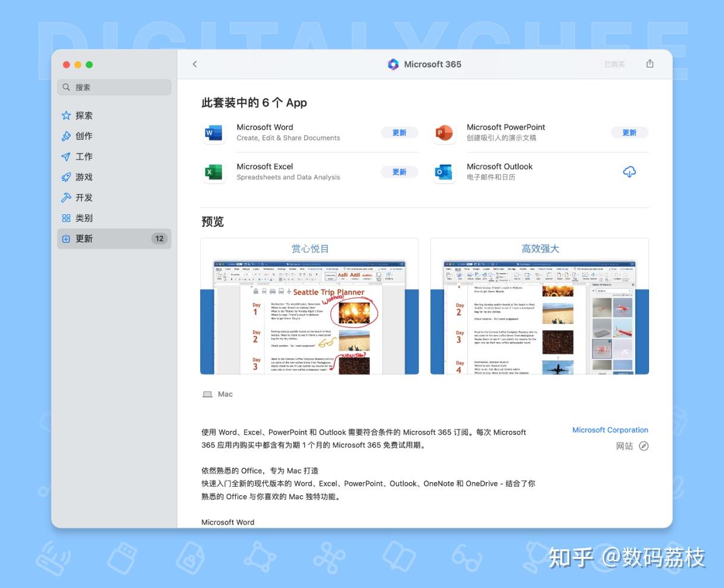Screen dimensions: 724x588
Task: Select the 探索 star icon
Action: tap(66, 115)
